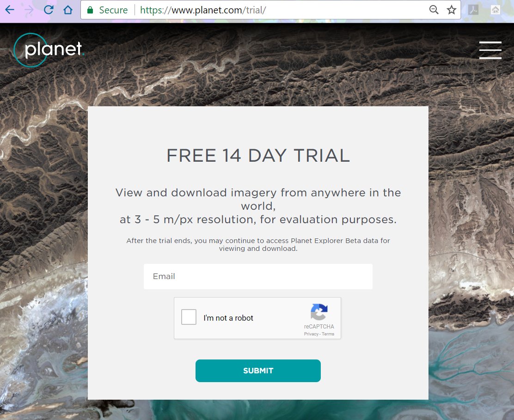Focus the Email input field

[258, 276]
